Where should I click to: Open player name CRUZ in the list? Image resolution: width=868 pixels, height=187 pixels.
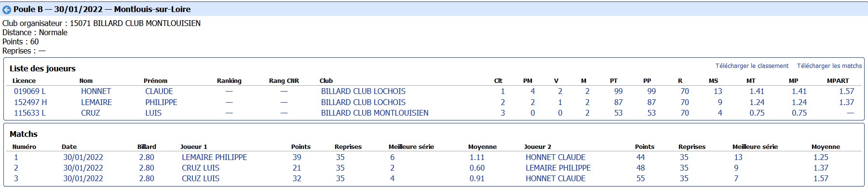[x=91, y=113]
